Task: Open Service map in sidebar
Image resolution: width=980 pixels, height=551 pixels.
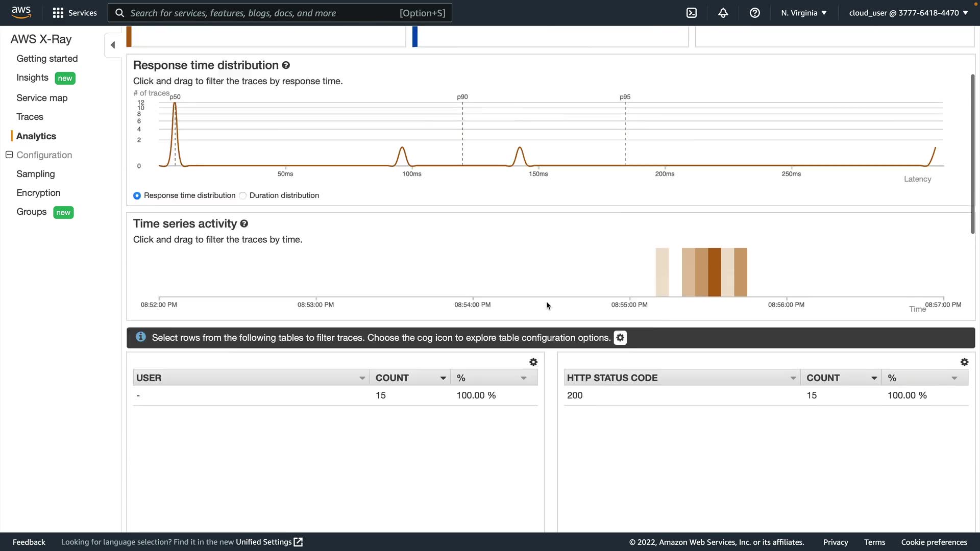Action: 42,98
